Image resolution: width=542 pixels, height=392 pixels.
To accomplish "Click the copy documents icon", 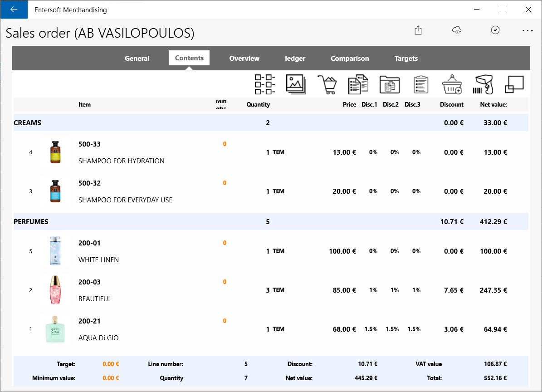I will click(x=358, y=84).
